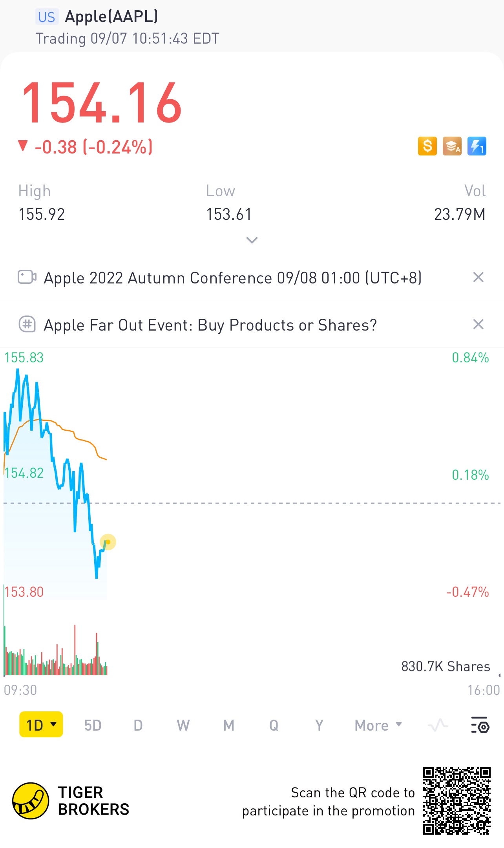504x848 pixels.
Task: Tap the yellow current price marker on chart
Action: [x=108, y=542]
